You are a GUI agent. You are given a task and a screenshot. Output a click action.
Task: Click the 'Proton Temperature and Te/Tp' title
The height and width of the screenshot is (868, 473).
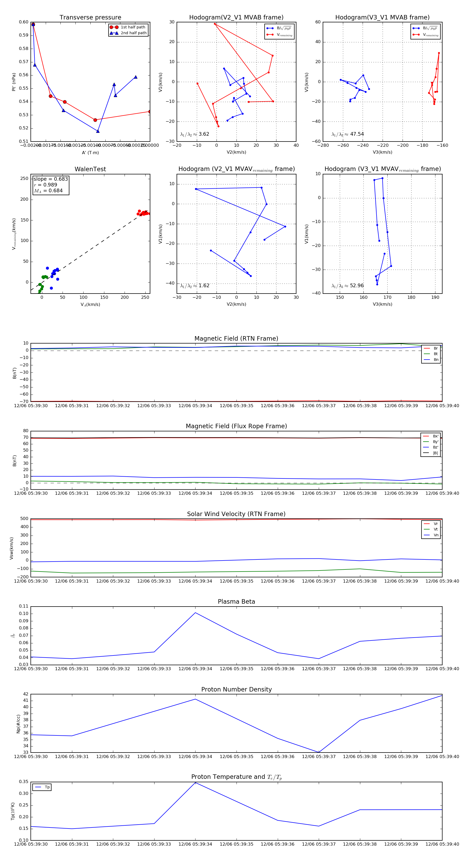(x=236, y=777)
